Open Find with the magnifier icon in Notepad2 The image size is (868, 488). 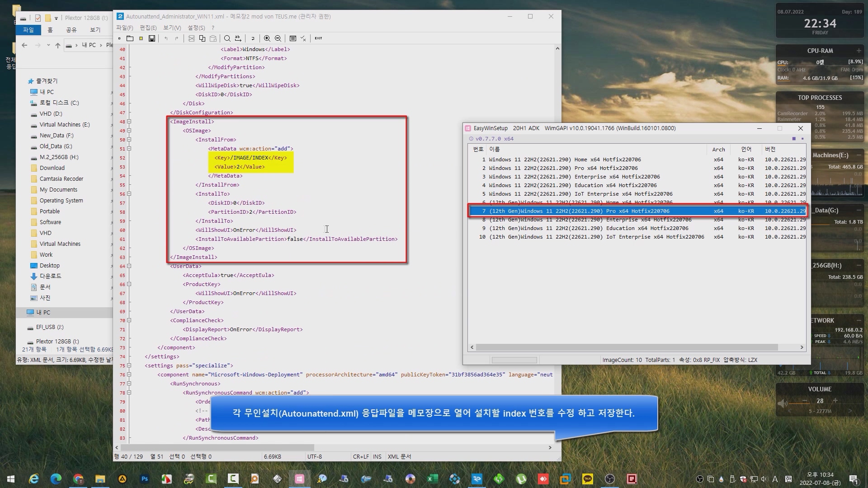227,38
